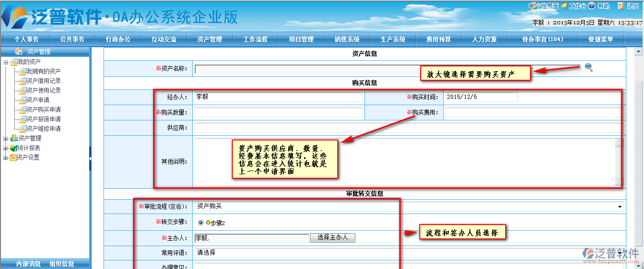This screenshot has width=644, height=269.
Task: Click the 经办人 field showing 李毅
Action: 279,97
